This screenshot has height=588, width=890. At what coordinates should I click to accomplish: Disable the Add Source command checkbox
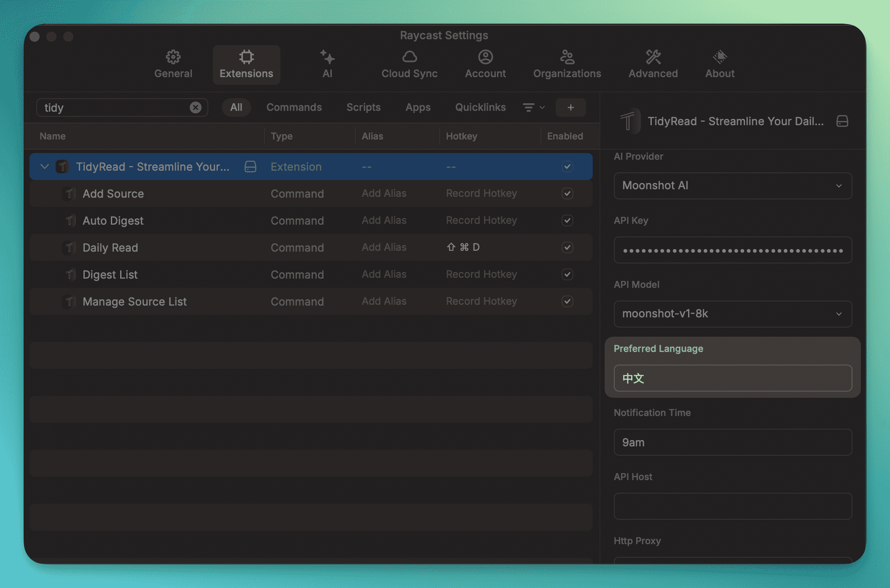coord(567,193)
